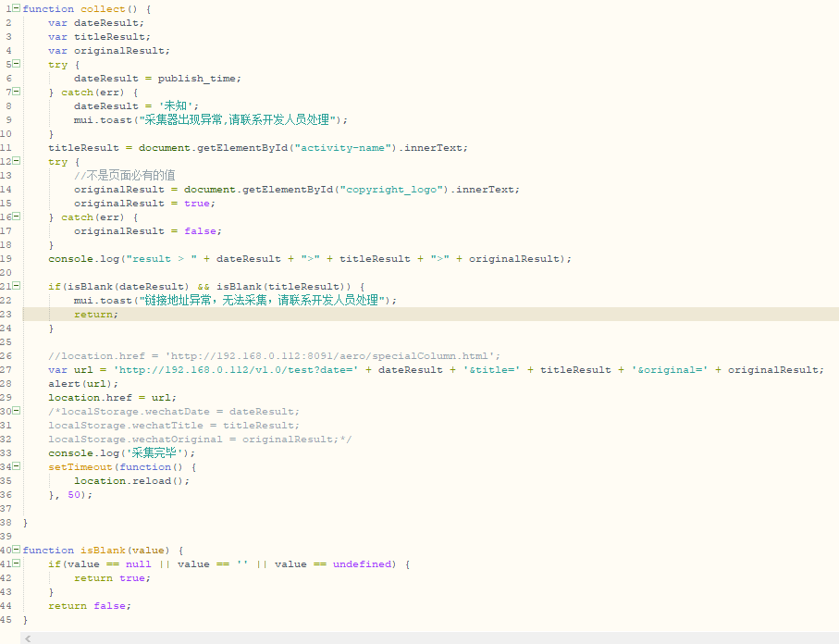The width and height of the screenshot is (839, 644).
Task: Fold the setTimeout callback on line 34
Action: (x=16, y=466)
